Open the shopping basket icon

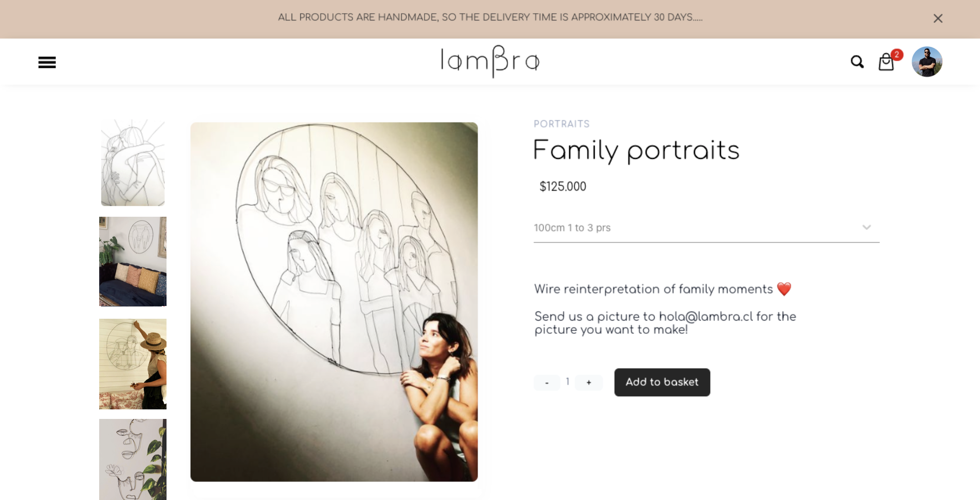pos(886,62)
